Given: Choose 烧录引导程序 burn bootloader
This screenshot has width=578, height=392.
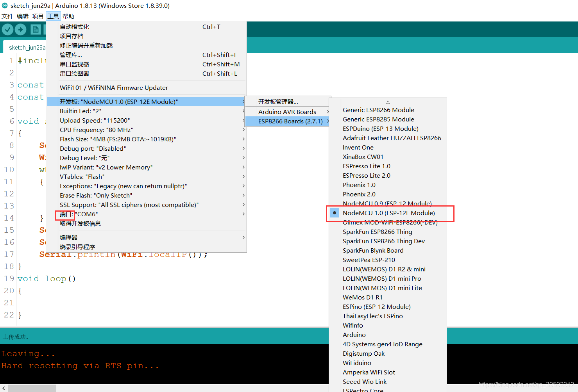Looking at the screenshot, I should click(146, 247).
